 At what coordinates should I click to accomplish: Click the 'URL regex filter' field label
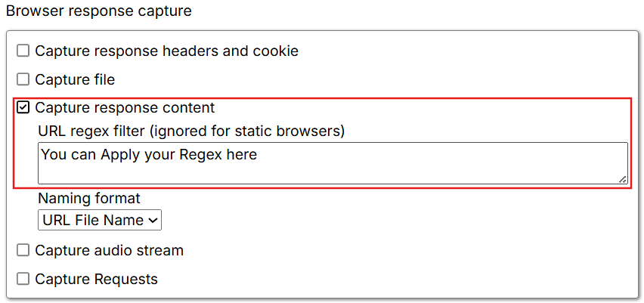91,131
